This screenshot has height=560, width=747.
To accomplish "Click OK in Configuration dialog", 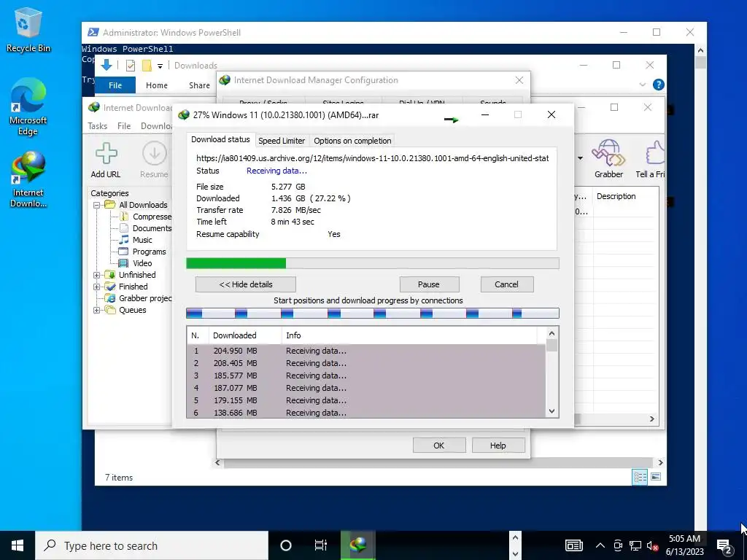I will pyautogui.click(x=438, y=446).
